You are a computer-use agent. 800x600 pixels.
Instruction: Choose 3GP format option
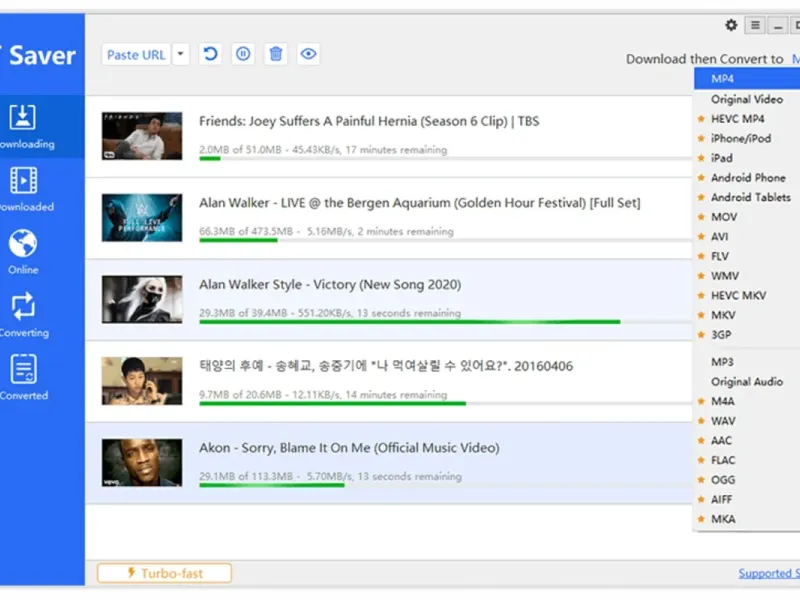747,335
